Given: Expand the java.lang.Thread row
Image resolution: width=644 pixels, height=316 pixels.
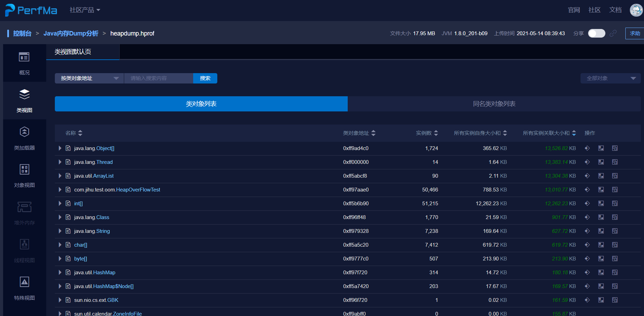Looking at the screenshot, I should (60, 162).
